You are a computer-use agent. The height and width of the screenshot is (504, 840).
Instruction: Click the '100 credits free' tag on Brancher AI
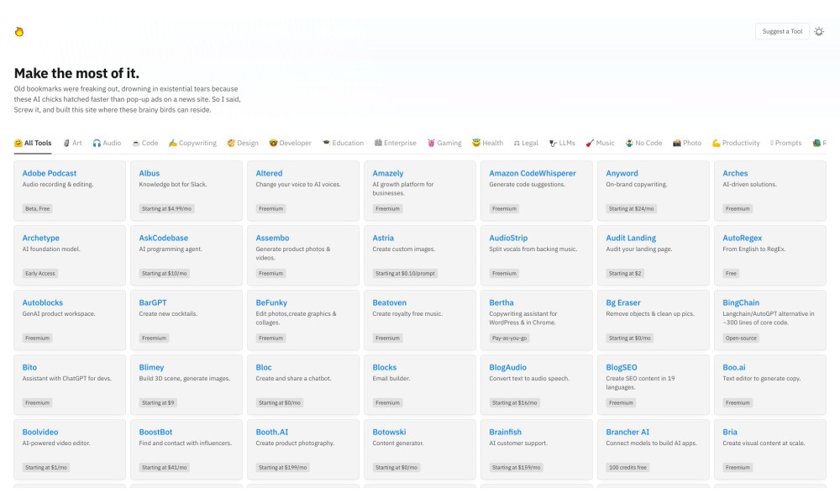pos(627,468)
